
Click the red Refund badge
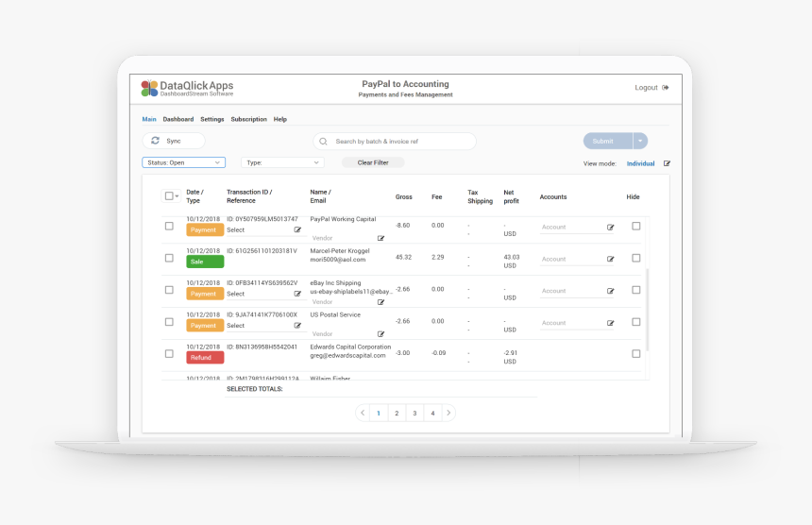(205, 358)
